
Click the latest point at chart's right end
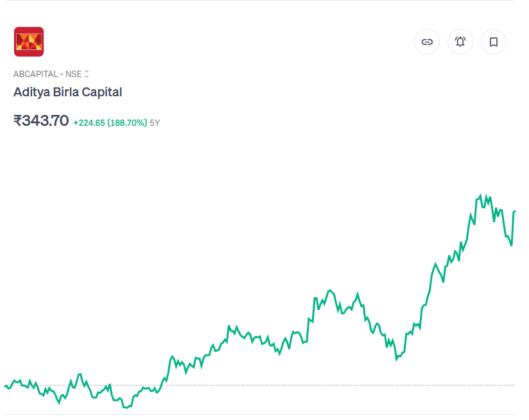[x=515, y=211]
